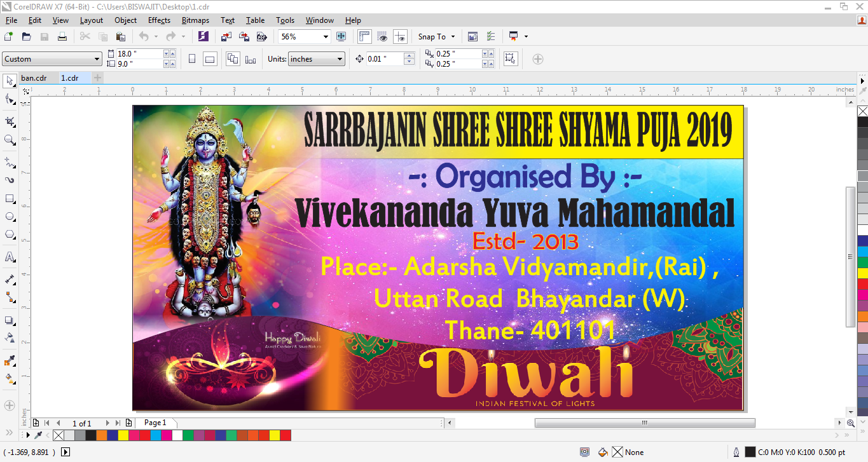The width and height of the screenshot is (868, 462).
Task: Open zoom level 56% dropdown
Action: click(326, 36)
